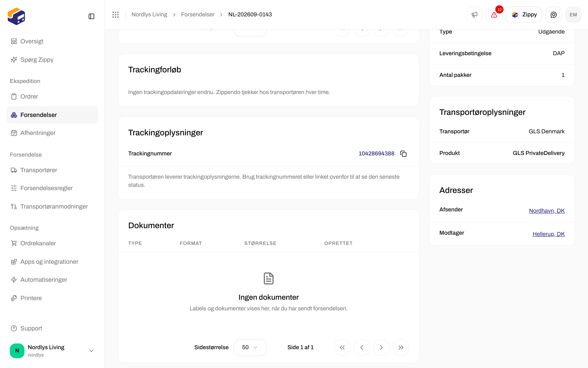Open the chat support bubble
Image resolution: width=588 pixels, height=368 pixels.
pos(553,15)
